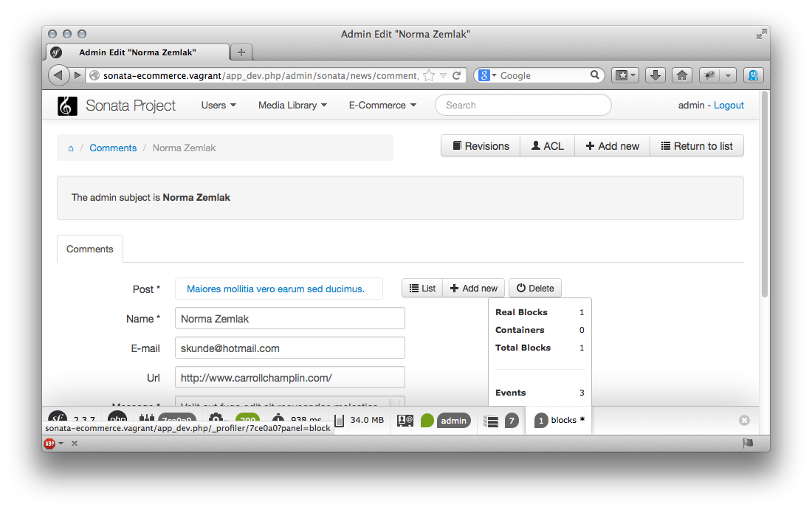Reload the page with the refresh icon
This screenshot has width=812, height=510.
pyautogui.click(x=457, y=75)
